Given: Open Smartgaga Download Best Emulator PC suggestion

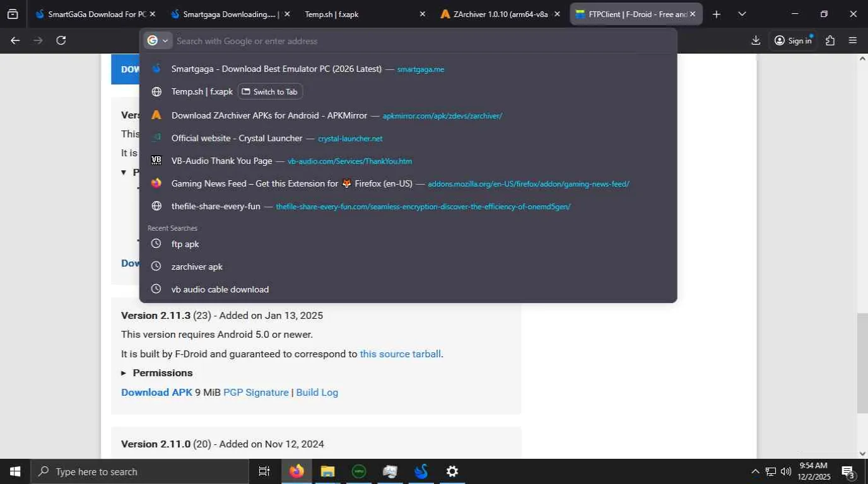Looking at the screenshot, I should 408,69.
